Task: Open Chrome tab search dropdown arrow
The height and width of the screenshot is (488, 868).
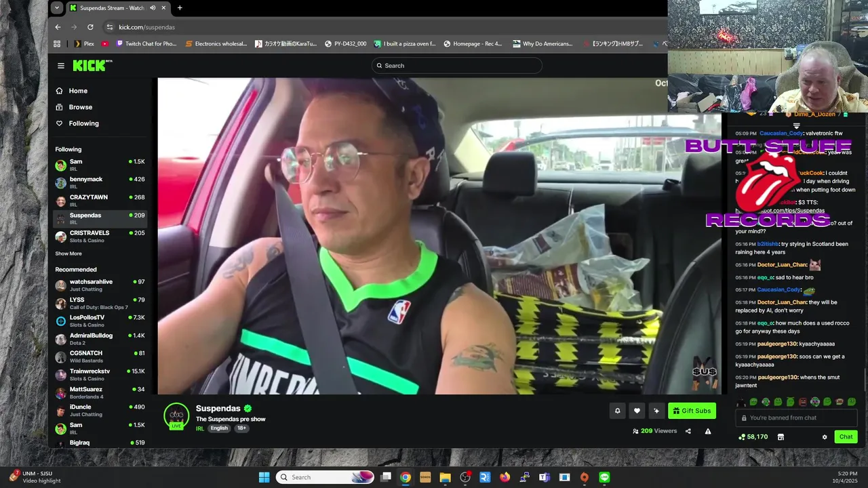Action: click(57, 8)
